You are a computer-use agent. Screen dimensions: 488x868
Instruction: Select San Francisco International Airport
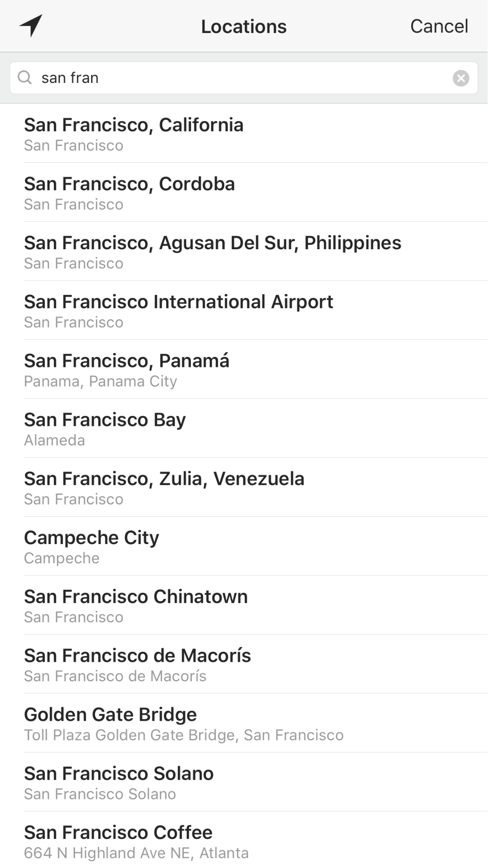(x=178, y=310)
